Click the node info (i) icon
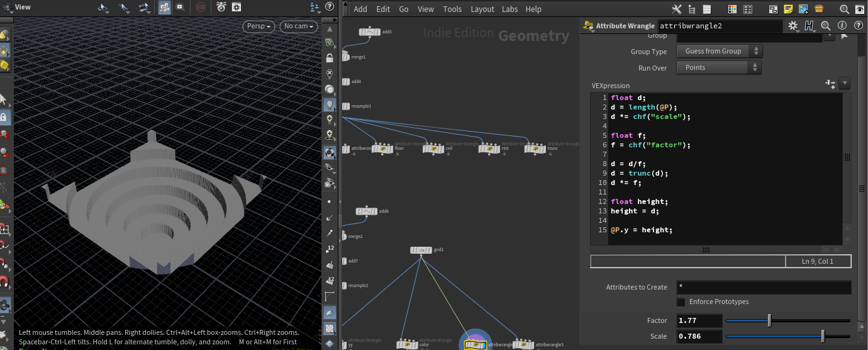 [x=842, y=26]
